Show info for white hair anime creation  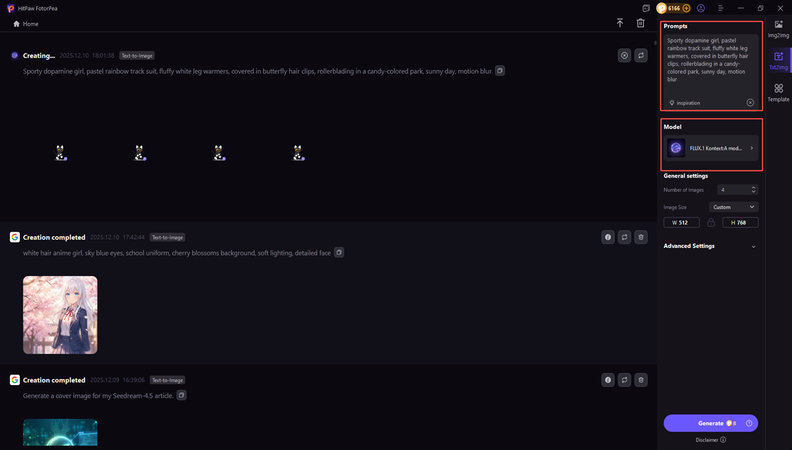607,238
